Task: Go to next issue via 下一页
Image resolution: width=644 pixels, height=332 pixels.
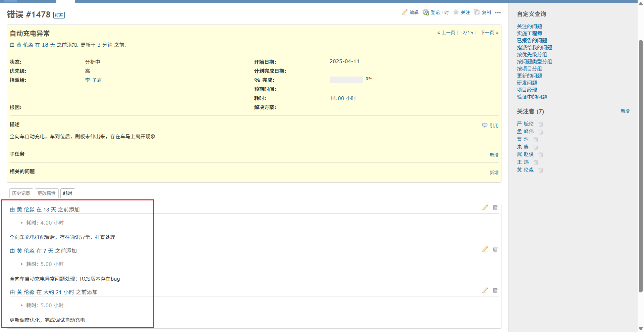Action: 489,33
